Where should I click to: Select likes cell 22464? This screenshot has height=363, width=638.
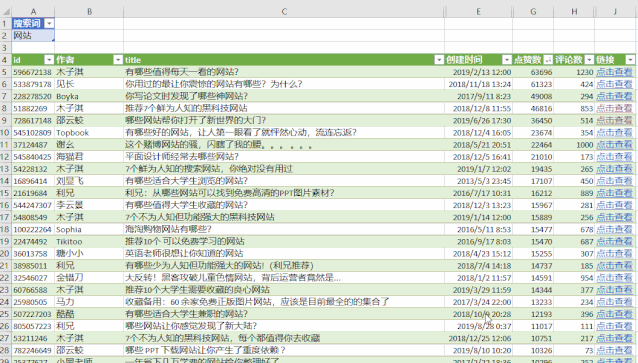[533, 144]
